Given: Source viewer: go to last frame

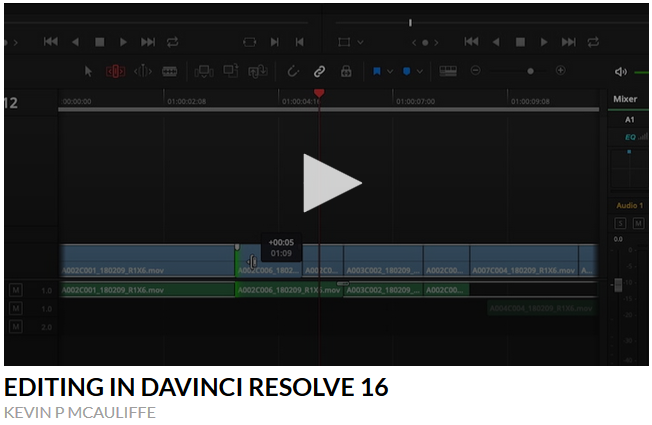Looking at the screenshot, I should [x=148, y=42].
